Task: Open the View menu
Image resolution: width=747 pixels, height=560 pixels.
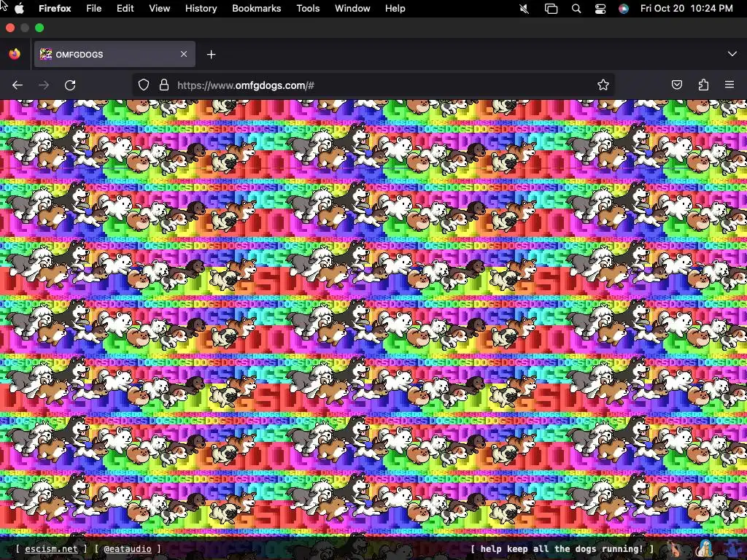Action: click(160, 9)
